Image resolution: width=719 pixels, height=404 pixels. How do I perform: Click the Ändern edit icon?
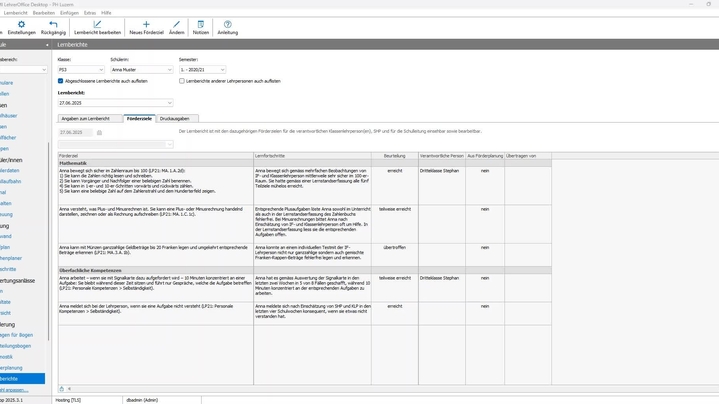coord(176,24)
